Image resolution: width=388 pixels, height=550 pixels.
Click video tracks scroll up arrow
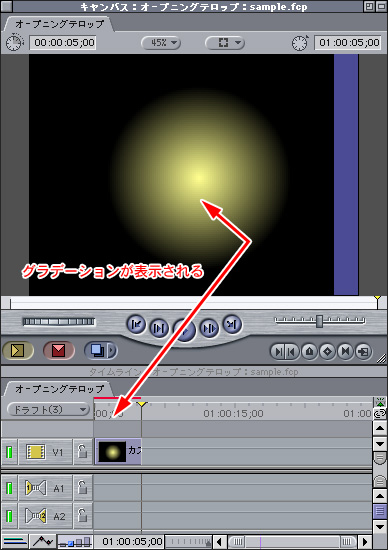pos(380,428)
